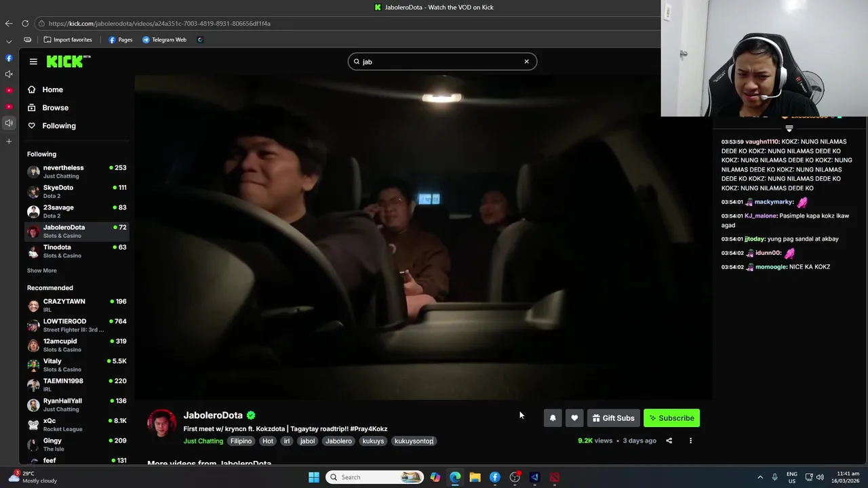Open the Just Chatting category link

click(x=203, y=441)
